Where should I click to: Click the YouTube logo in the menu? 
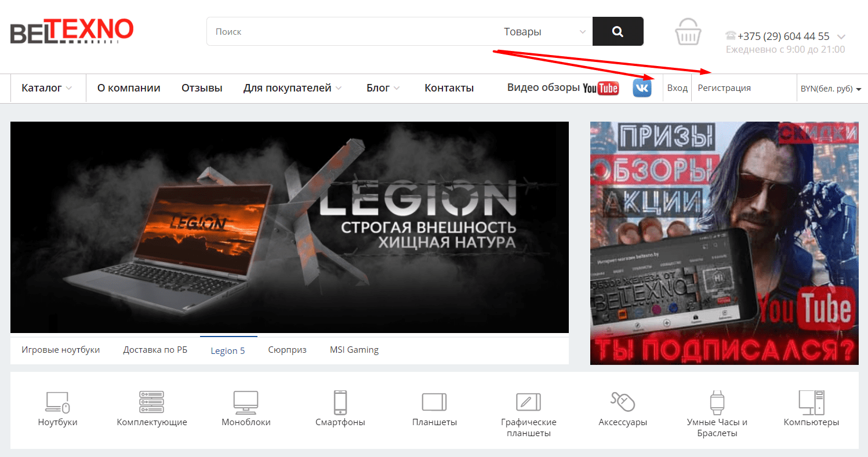[601, 88]
